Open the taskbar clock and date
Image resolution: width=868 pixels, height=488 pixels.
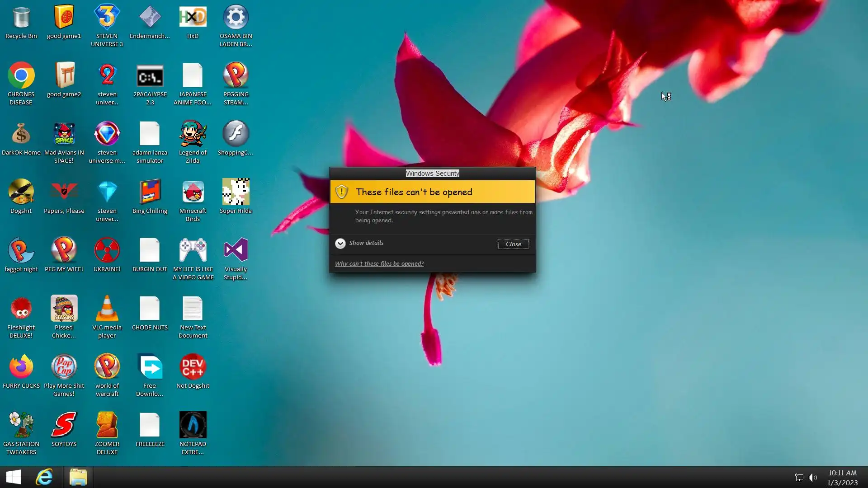point(842,478)
